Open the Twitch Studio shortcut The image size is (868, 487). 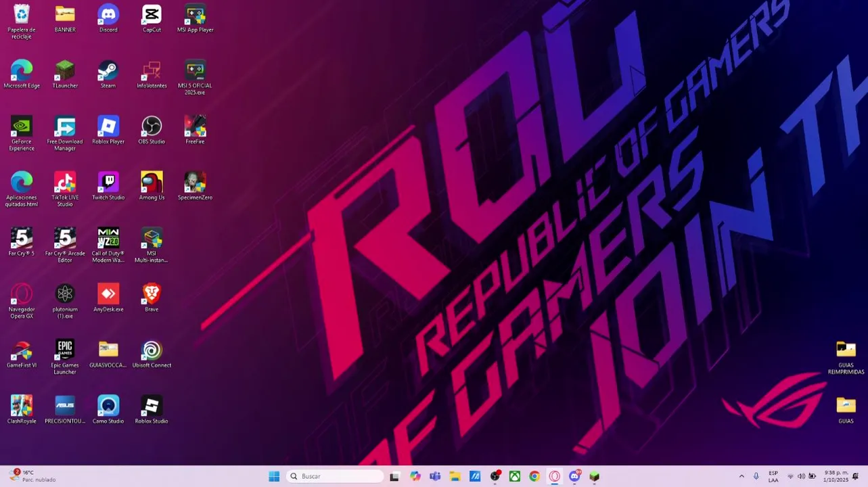click(108, 186)
